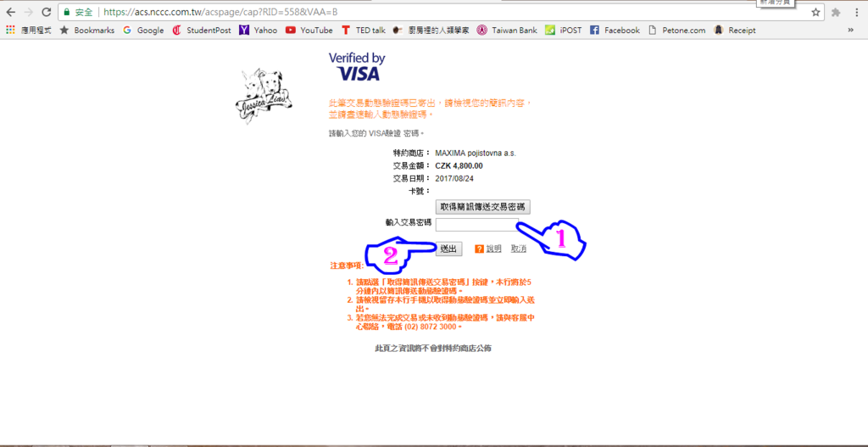Open the Yahoo bookmark
Image resolution: width=868 pixels, height=447 pixels.
258,31
